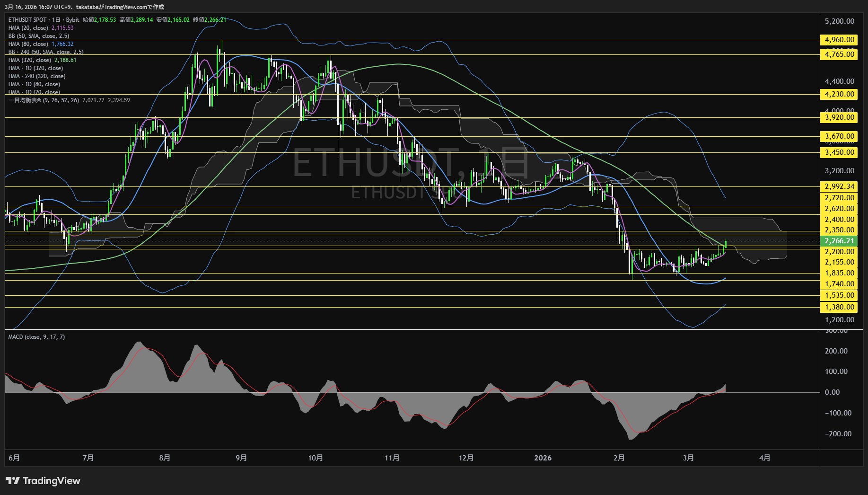This screenshot has height=495, width=868.
Task: Click the HMA (320, close) indicator label
Action: pos(30,60)
